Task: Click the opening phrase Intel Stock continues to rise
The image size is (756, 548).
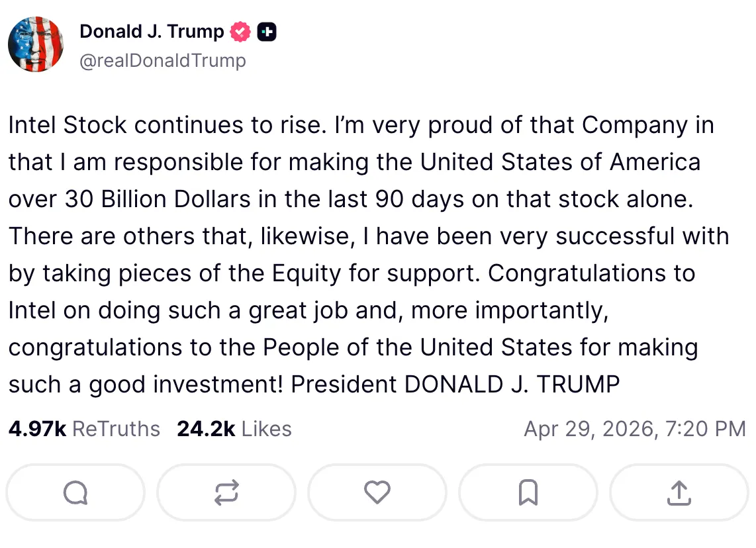Action: 165,125
